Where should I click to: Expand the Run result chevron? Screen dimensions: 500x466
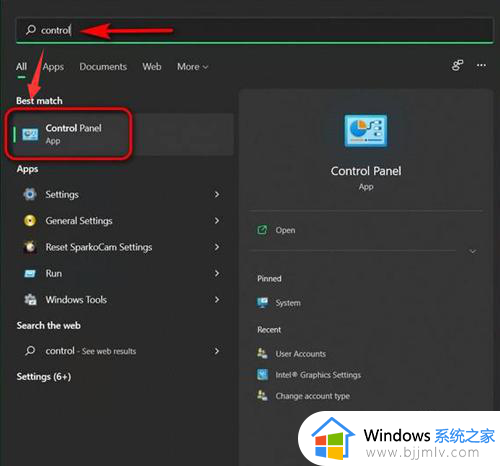217,273
